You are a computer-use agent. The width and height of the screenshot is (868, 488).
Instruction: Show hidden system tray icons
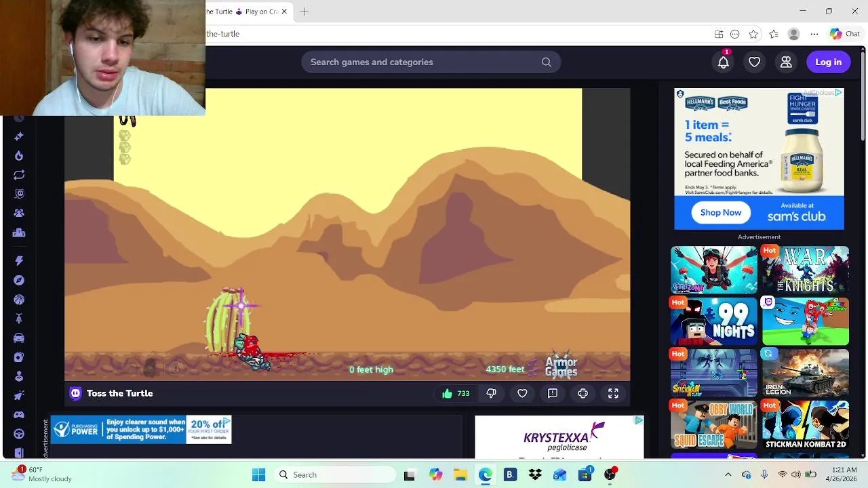728,475
